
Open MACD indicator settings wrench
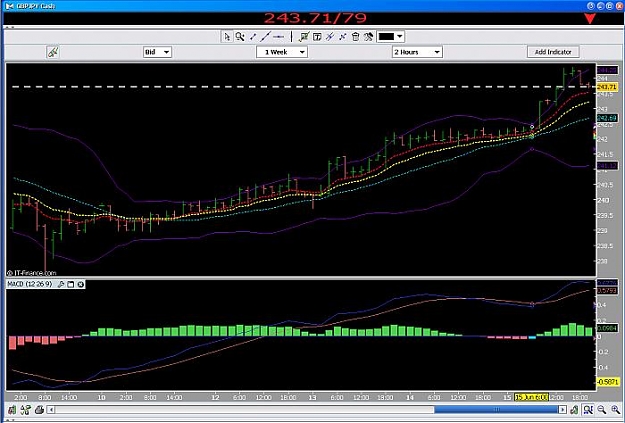(x=61, y=284)
